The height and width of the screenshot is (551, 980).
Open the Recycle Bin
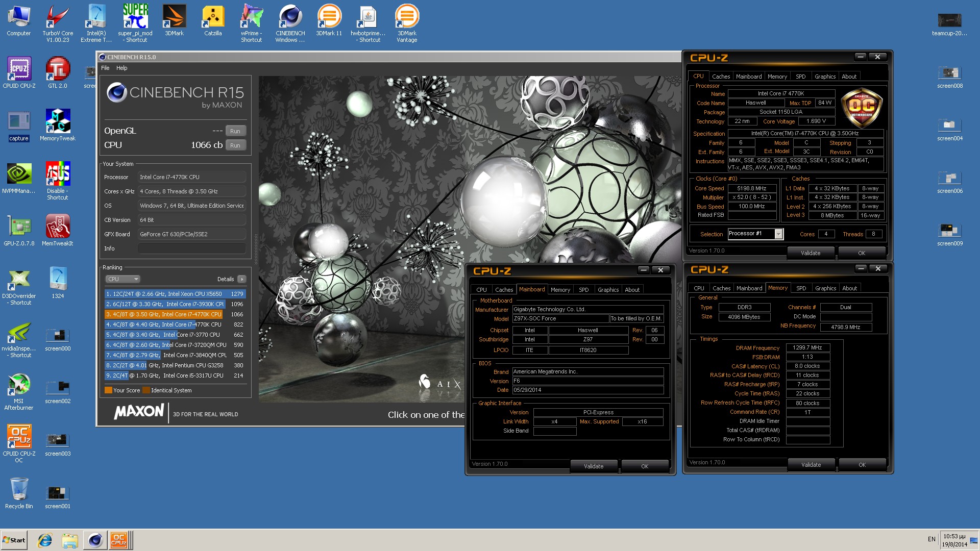(x=19, y=493)
